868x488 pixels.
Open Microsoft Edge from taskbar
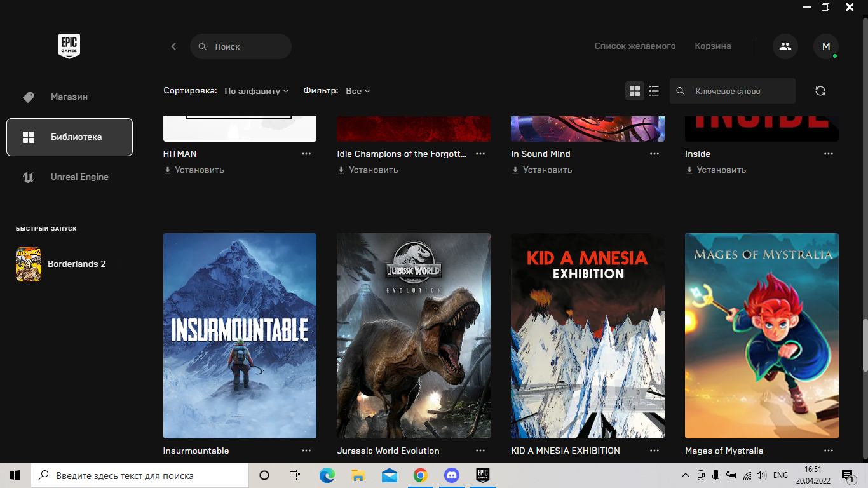click(327, 475)
